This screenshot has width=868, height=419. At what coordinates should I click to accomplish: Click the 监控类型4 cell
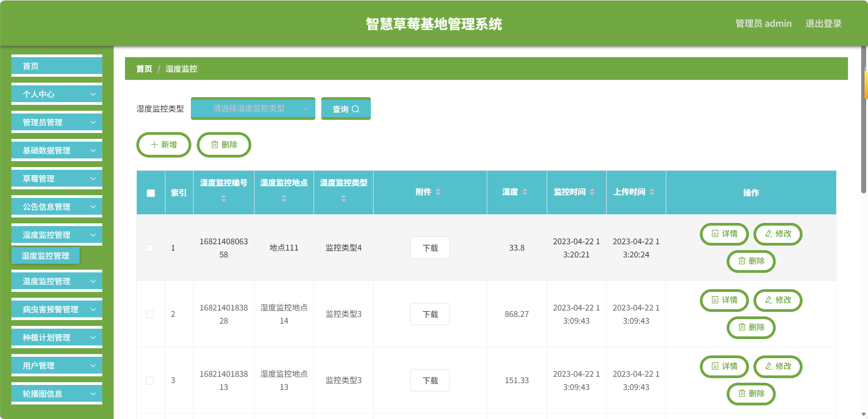tap(344, 248)
